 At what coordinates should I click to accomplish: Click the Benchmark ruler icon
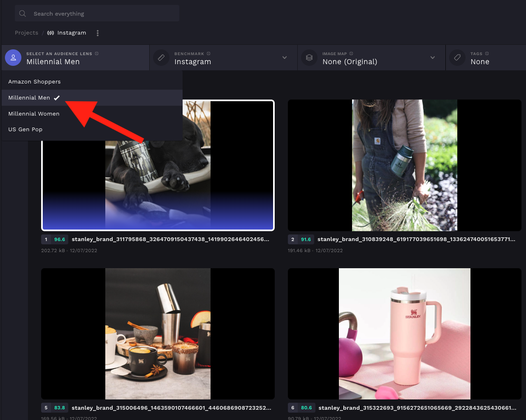[161, 58]
